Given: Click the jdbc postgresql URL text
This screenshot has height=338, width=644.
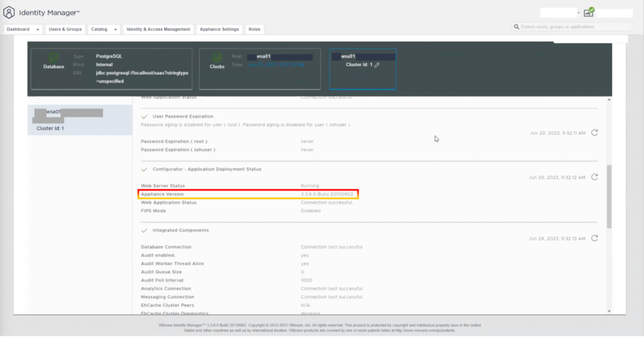Looking at the screenshot, I should pos(142,77).
